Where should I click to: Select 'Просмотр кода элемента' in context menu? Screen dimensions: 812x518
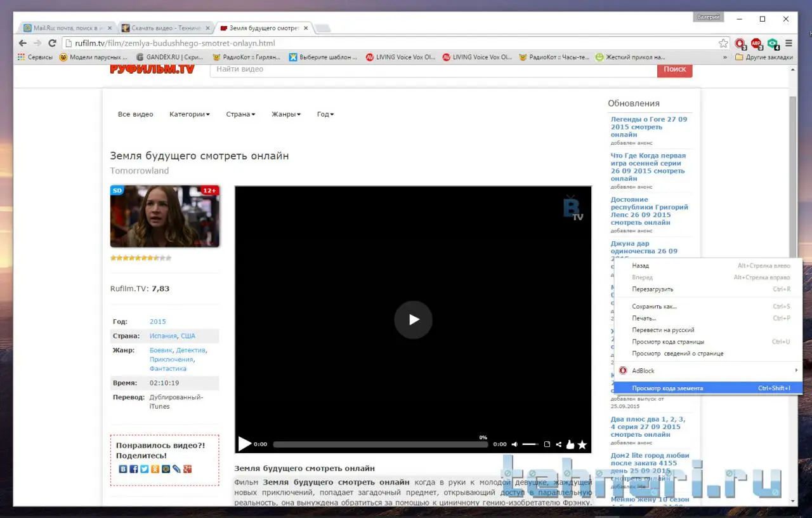point(667,388)
